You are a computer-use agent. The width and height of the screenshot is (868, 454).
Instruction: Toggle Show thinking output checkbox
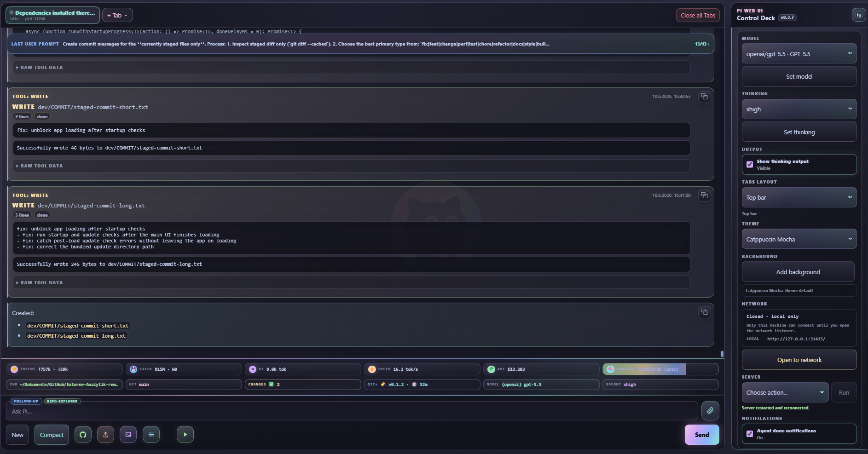tap(750, 164)
